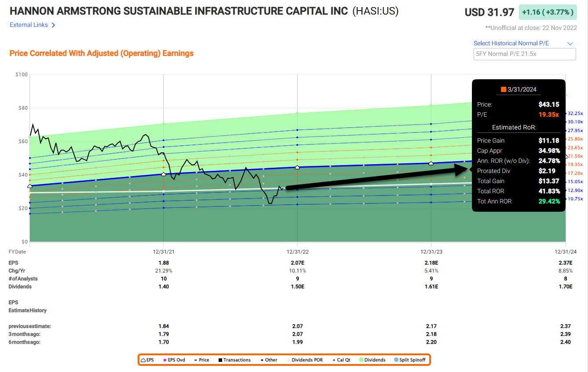This screenshot has height=372, width=588.
Task: Select the 21.50x P/E line label
Action: (x=575, y=156)
